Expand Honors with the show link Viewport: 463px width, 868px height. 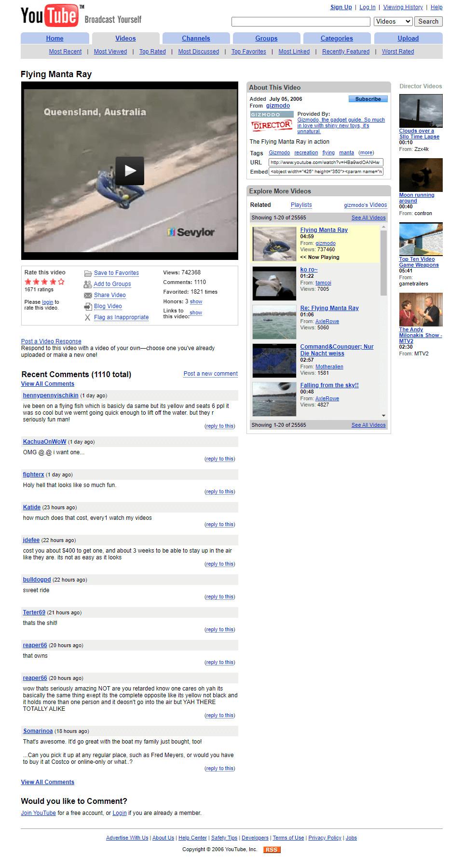click(x=196, y=301)
